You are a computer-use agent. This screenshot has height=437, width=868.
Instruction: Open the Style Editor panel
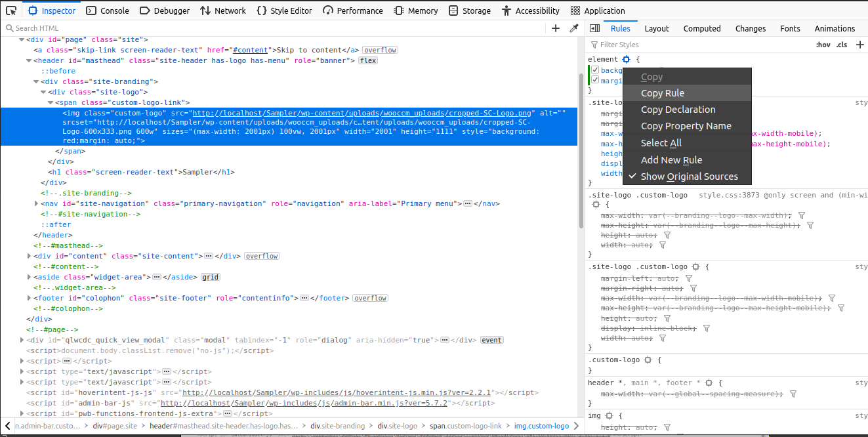[284, 10]
